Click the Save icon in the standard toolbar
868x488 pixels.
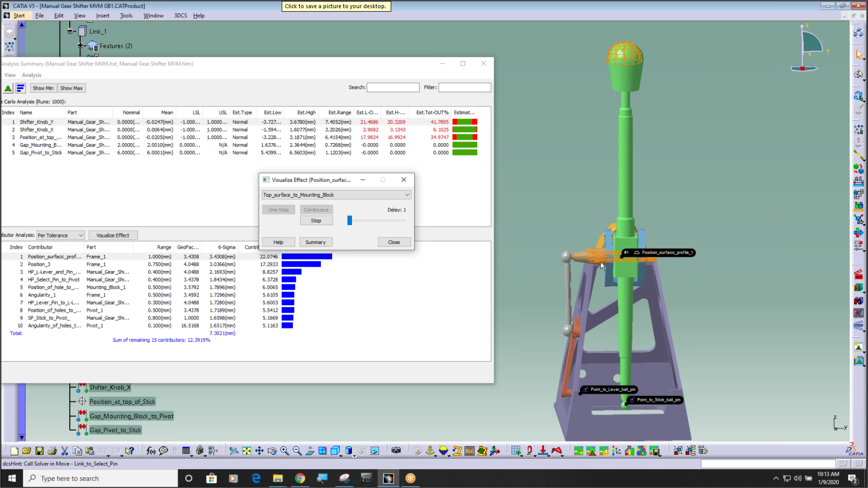point(40,451)
